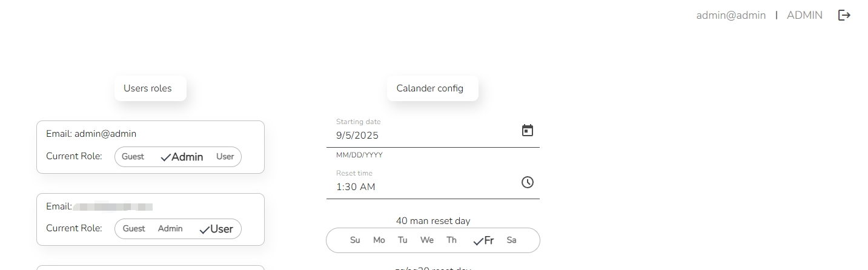868x270 pixels.
Task: Toggle Fr as 40 man reset day
Action: click(x=483, y=241)
